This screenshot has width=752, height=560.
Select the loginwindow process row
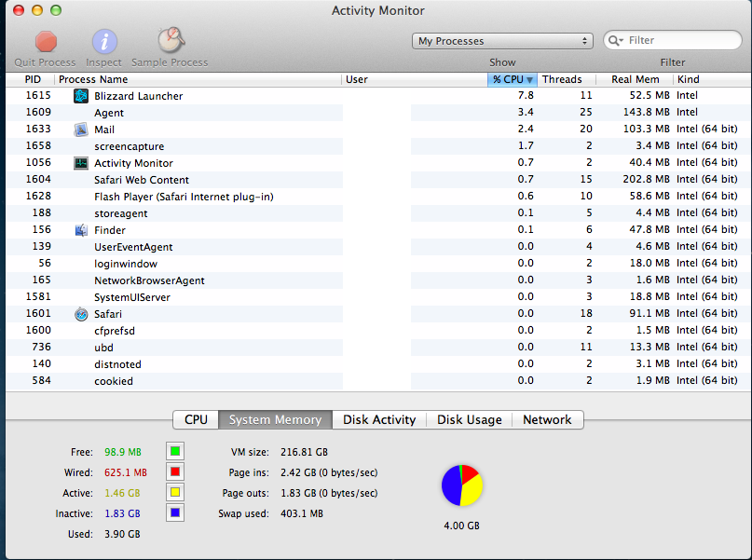click(378, 264)
